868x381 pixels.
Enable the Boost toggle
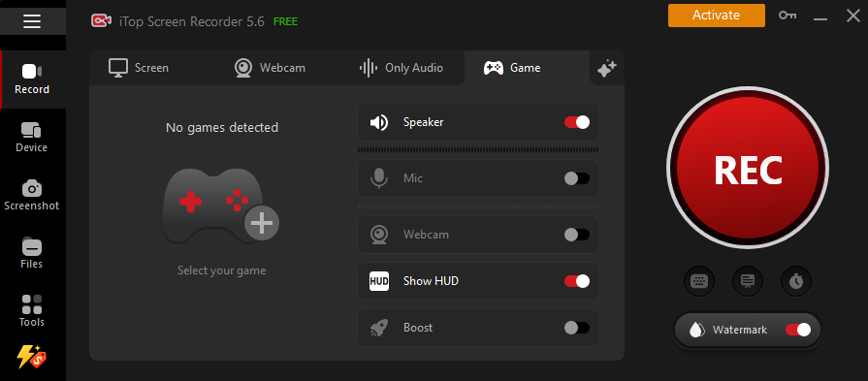click(x=577, y=328)
